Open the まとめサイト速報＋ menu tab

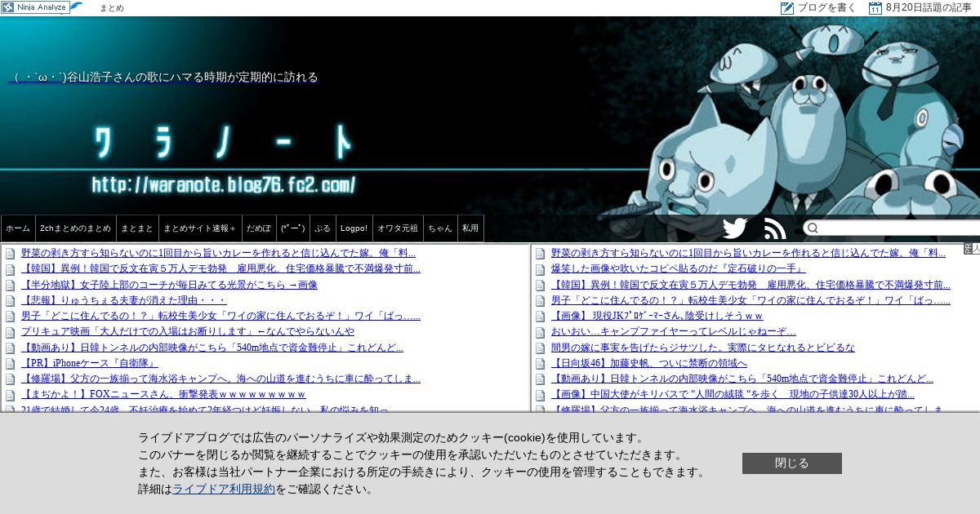click(x=200, y=228)
